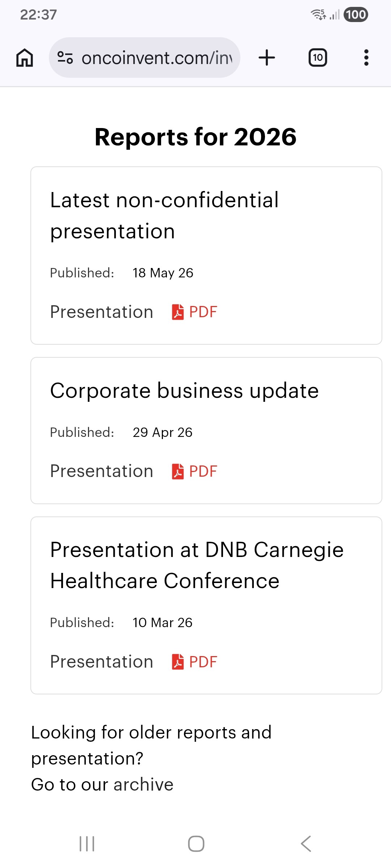Open the three-dot browser menu

[x=366, y=58]
